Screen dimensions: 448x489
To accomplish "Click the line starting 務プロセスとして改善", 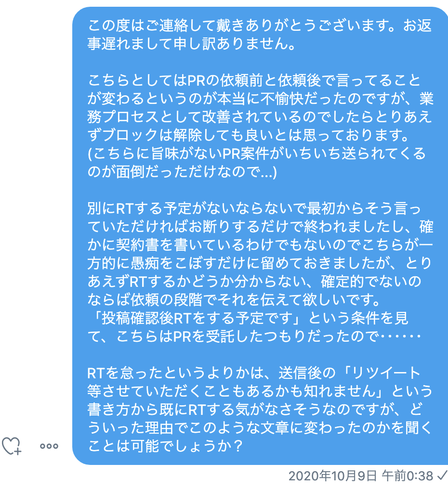I will point(260,116).
